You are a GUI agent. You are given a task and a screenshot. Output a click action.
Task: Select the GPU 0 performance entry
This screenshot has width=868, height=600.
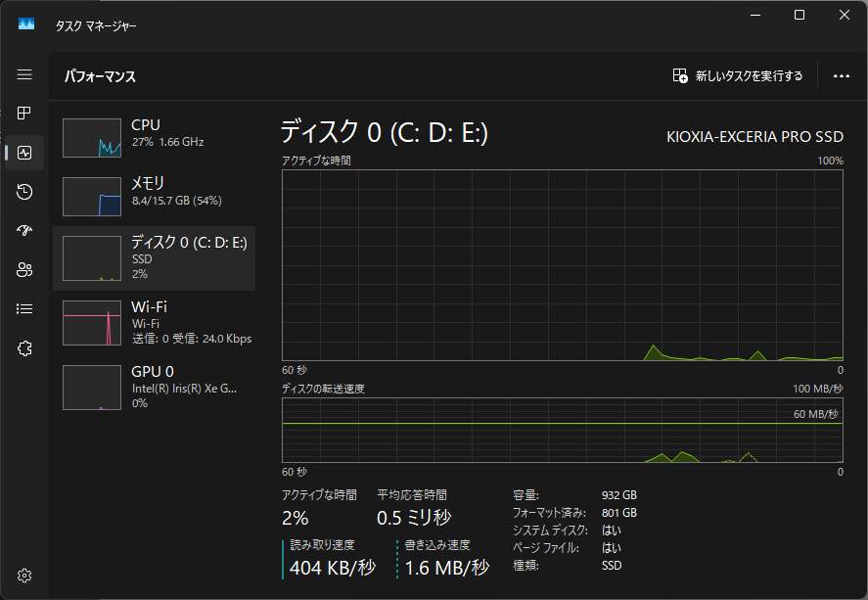[x=157, y=387]
